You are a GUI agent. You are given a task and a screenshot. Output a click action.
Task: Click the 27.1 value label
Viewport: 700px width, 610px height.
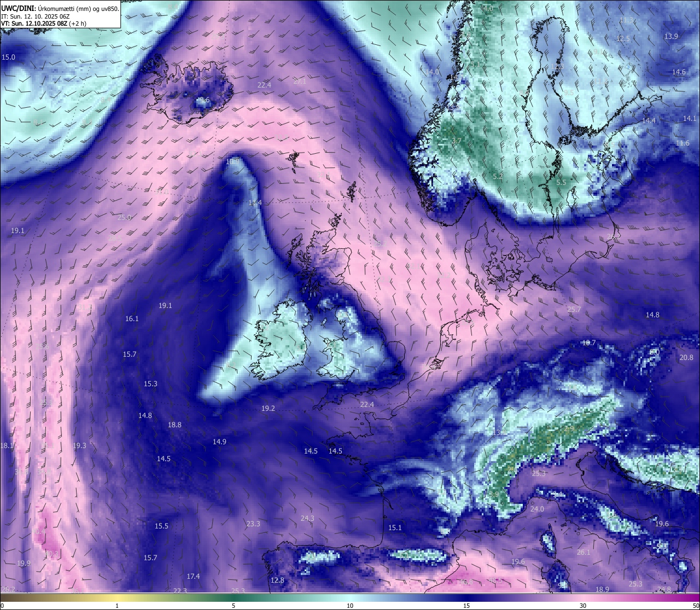(300, 81)
